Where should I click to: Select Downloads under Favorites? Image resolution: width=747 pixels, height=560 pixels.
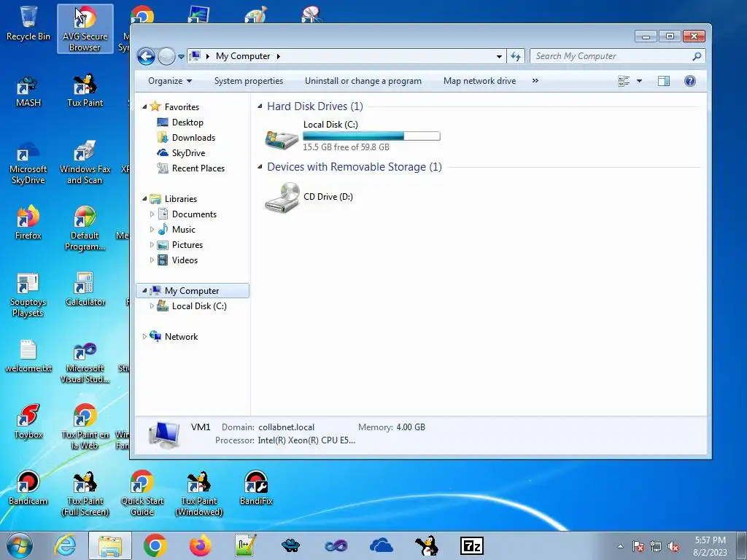(193, 138)
